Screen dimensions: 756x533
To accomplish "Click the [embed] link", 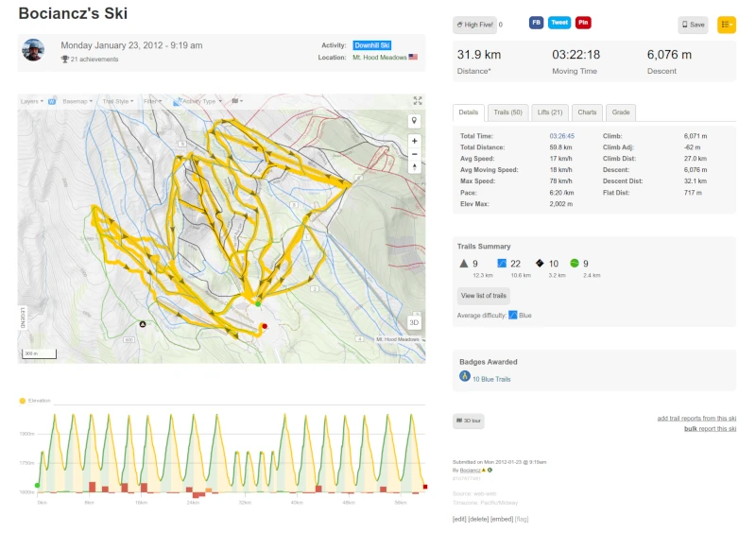I will (x=502, y=520).
